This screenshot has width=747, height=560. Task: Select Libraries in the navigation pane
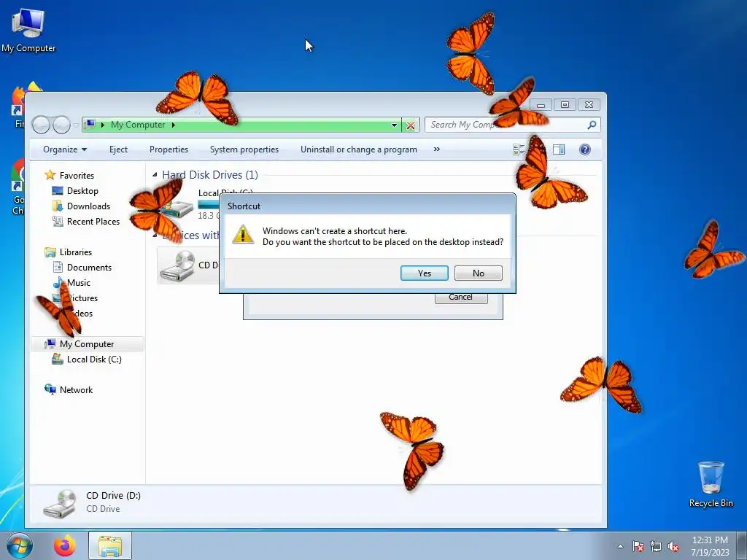point(76,252)
